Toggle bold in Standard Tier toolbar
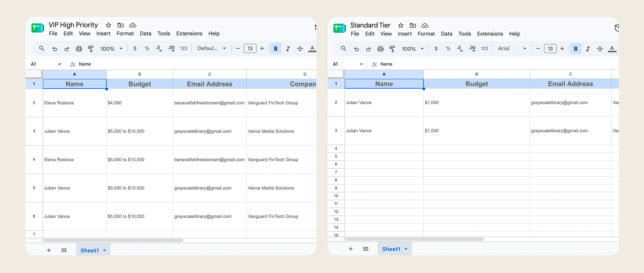This screenshot has height=273, width=644. (576, 49)
